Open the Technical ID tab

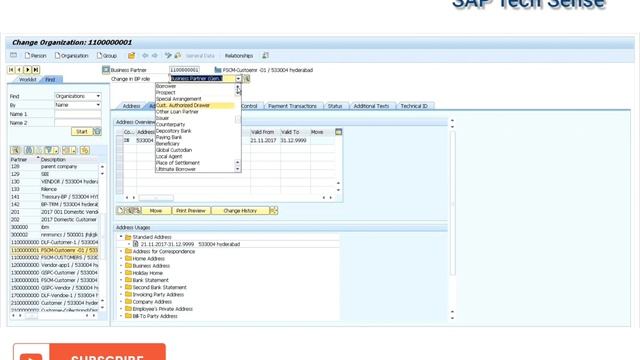pyautogui.click(x=414, y=106)
